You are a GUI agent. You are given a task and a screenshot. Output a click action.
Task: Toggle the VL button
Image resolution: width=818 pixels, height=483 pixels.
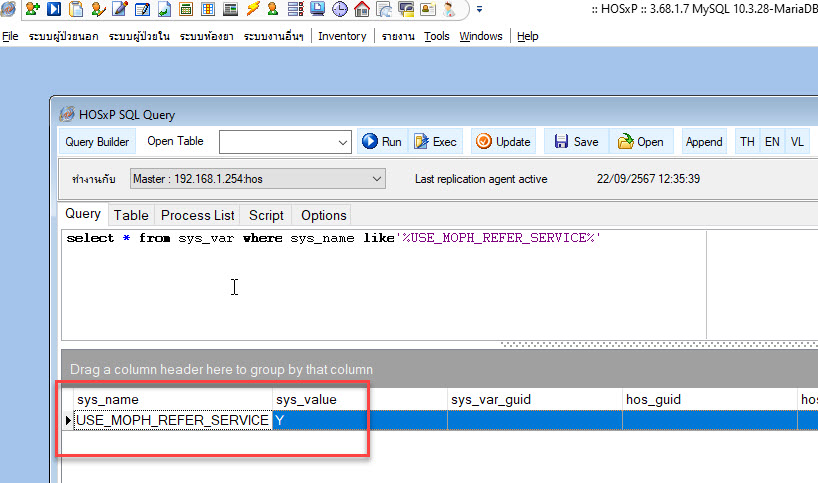[x=797, y=142]
